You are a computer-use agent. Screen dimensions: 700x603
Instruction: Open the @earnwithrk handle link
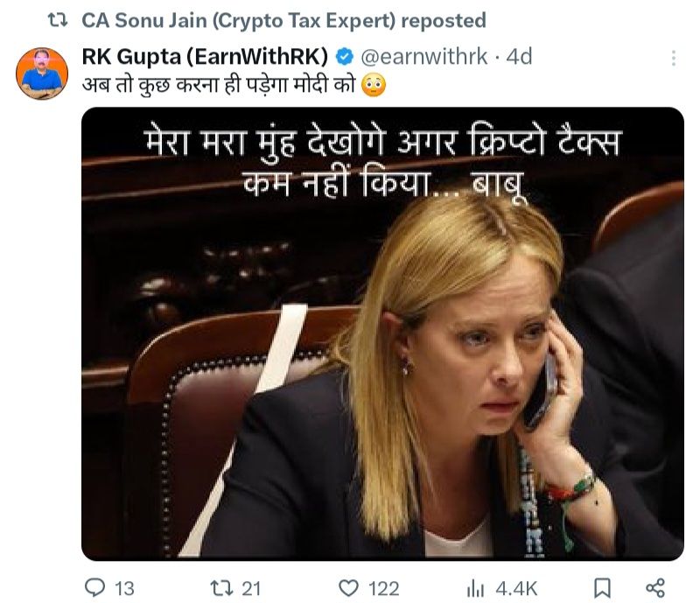[423, 57]
